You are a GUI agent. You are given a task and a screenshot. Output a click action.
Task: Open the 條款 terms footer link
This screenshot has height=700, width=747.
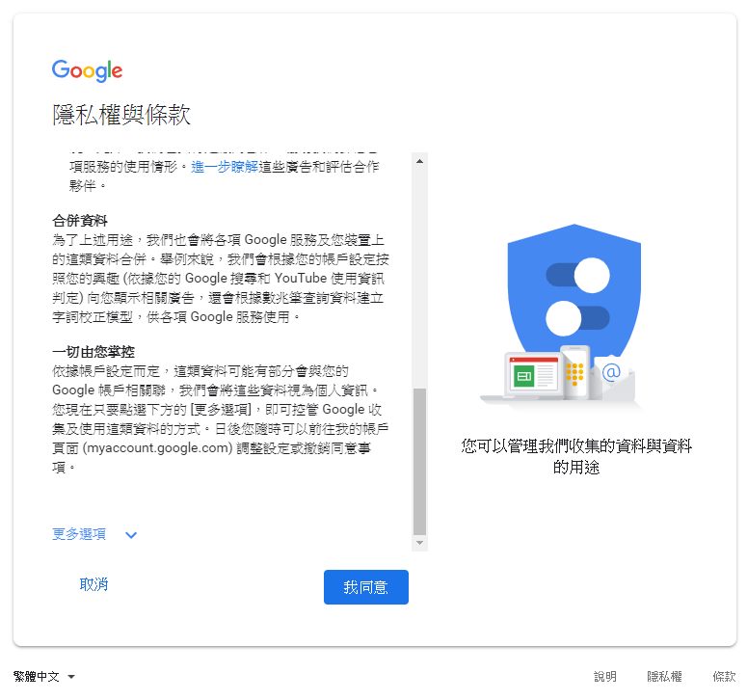(x=724, y=677)
